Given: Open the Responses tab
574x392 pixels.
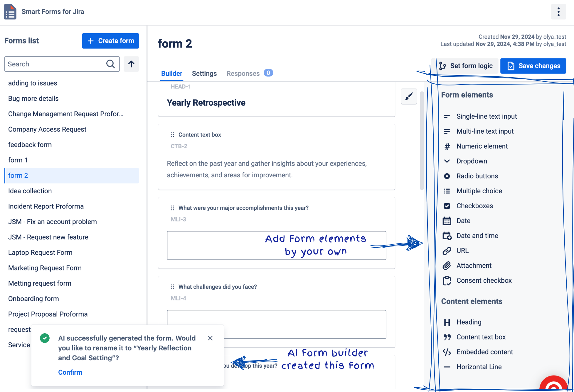Looking at the screenshot, I should pos(243,73).
